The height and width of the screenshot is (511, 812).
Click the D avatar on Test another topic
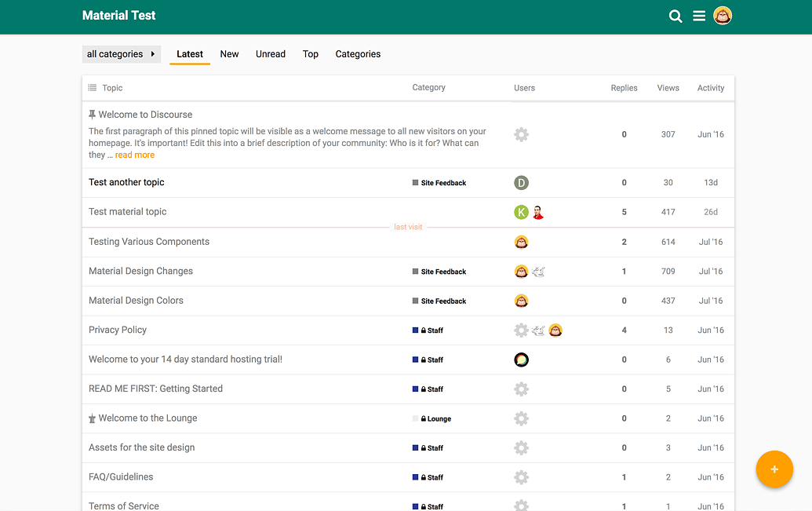pos(521,183)
